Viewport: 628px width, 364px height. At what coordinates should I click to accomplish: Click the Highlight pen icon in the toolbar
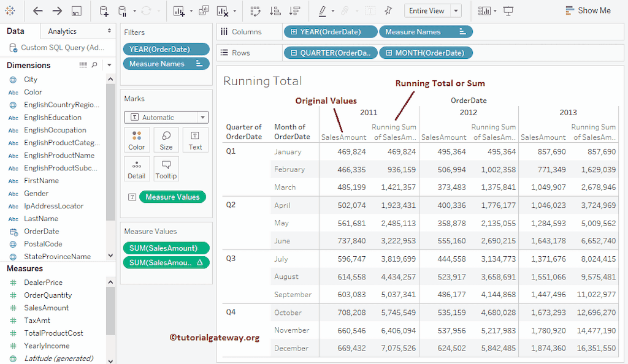coord(321,10)
